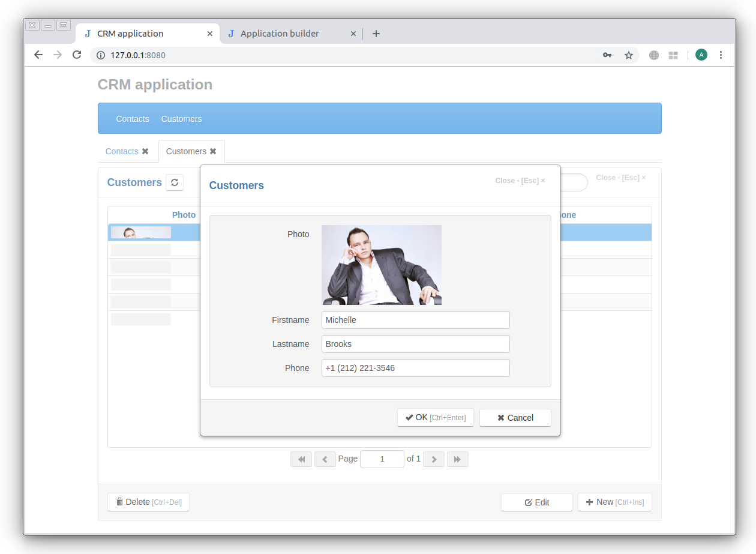Open Contacts from the blue menu bar
This screenshot has width=756, height=554.
point(133,119)
